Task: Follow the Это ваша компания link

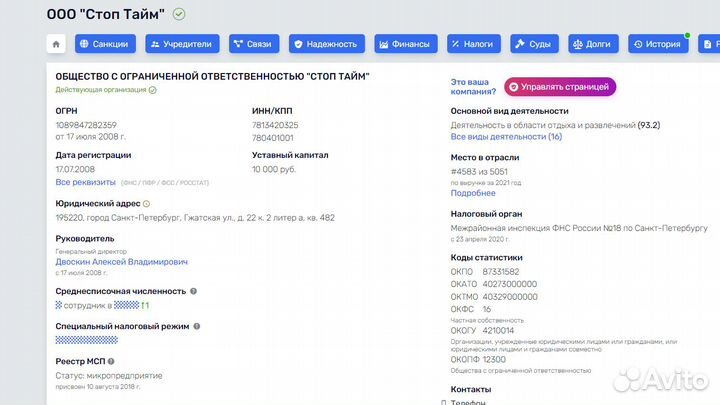Action: [x=473, y=87]
